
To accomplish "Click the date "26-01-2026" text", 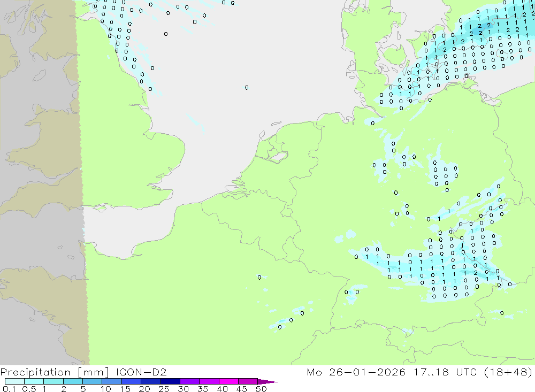I will pyautogui.click(x=367, y=372).
